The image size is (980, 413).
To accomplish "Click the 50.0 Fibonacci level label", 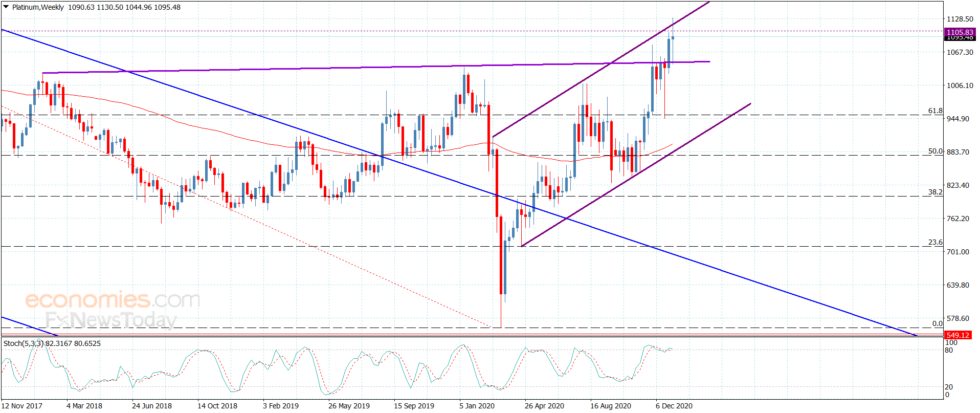I will [x=935, y=151].
